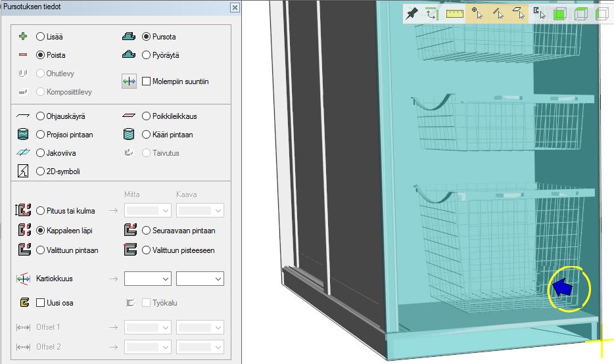Click the Uusi osa yellow icon
This screenshot has width=614, height=364.
click(24, 302)
